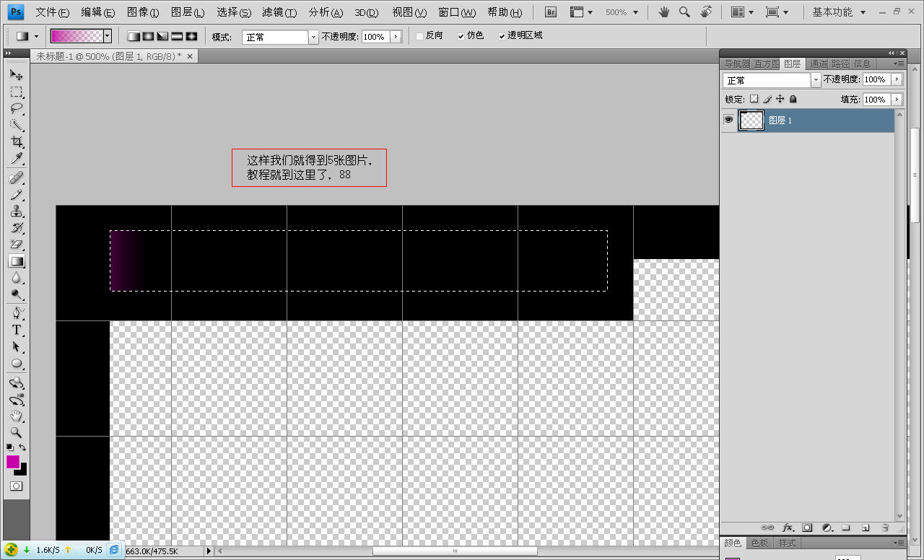Screen dimensions: 924x560
Task: Switch to the 通道 tab
Action: [818, 64]
